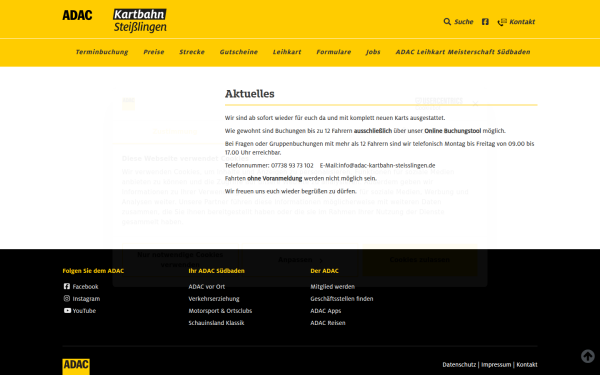Click the scroll-to-top arrow icon
The image size is (600, 375).
(x=588, y=356)
